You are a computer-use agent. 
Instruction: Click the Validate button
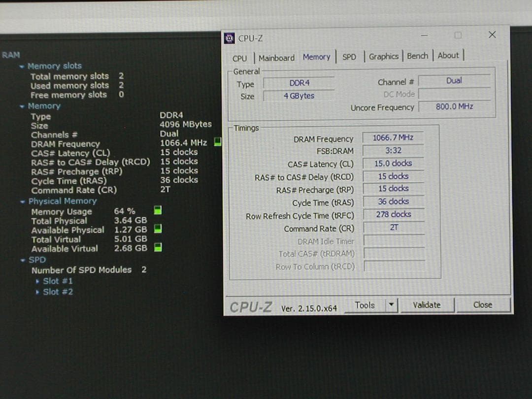coord(428,304)
